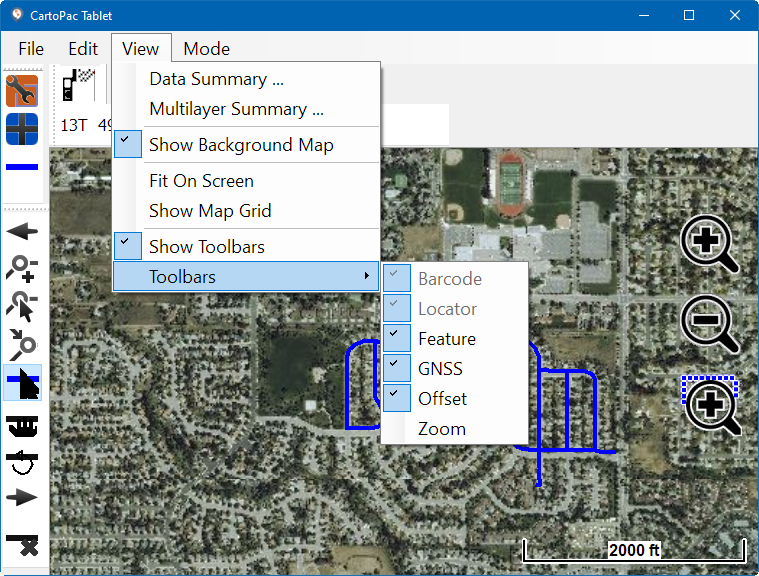Activate the zoom window magnifier icon

click(711, 406)
